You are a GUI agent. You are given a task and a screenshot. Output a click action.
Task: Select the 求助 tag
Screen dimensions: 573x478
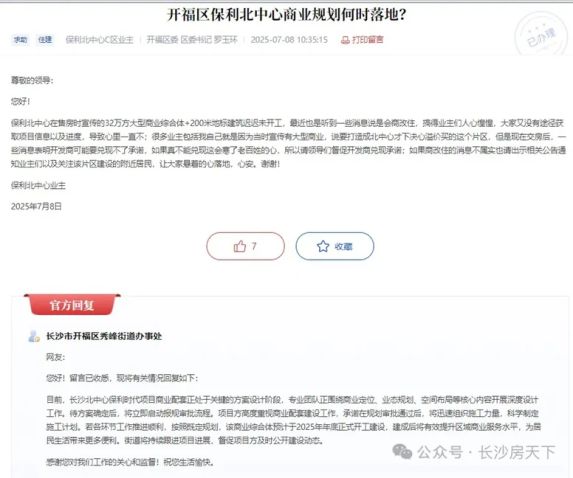click(x=20, y=39)
